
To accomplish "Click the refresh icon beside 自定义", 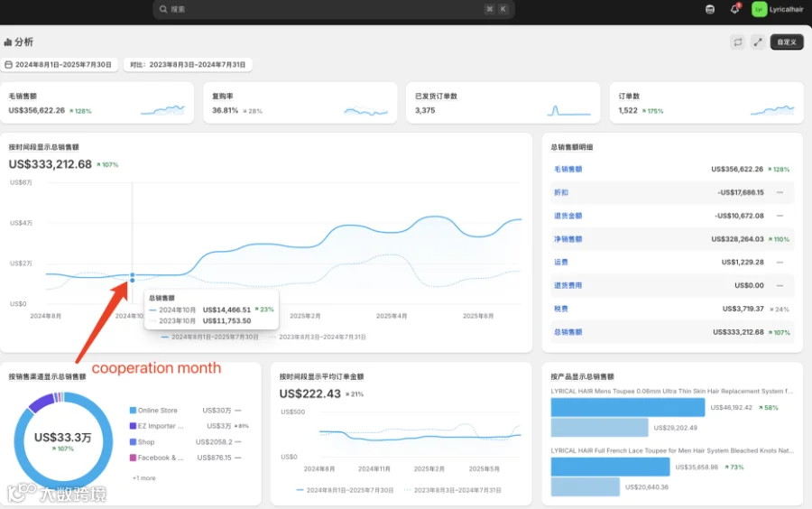I will (737, 42).
